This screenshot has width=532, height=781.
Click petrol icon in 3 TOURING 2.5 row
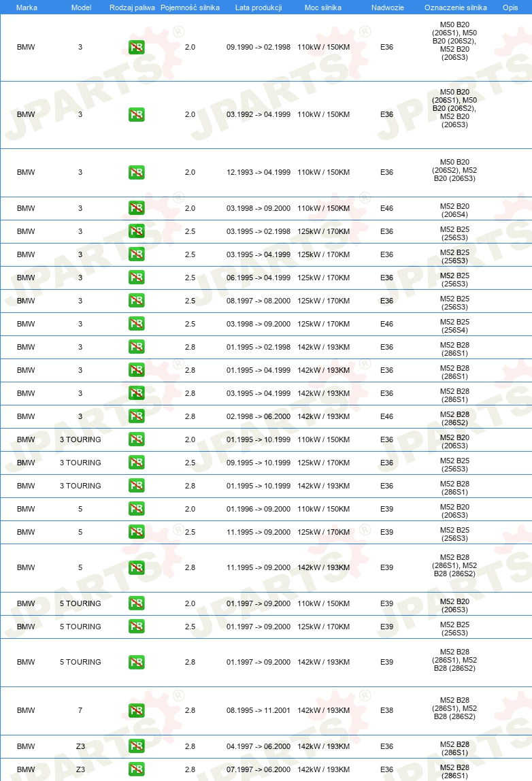[137, 463]
